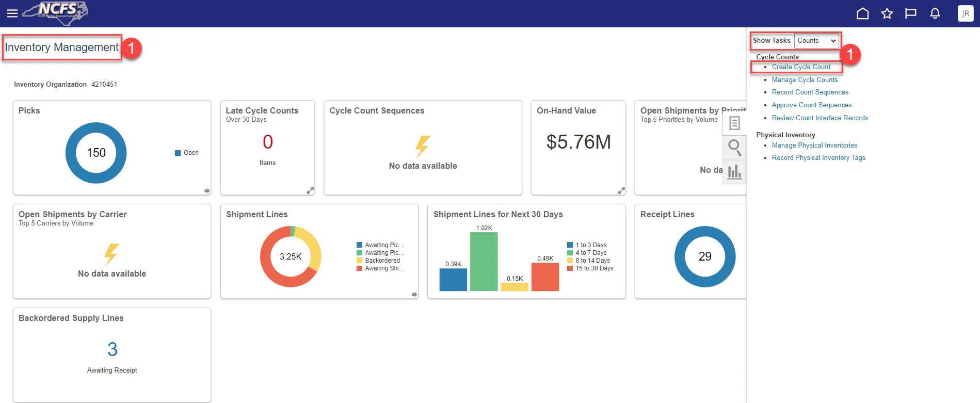Screen dimensions: 980x403
Task: Open the Tasks panel clipboard icon
Action: (x=734, y=123)
